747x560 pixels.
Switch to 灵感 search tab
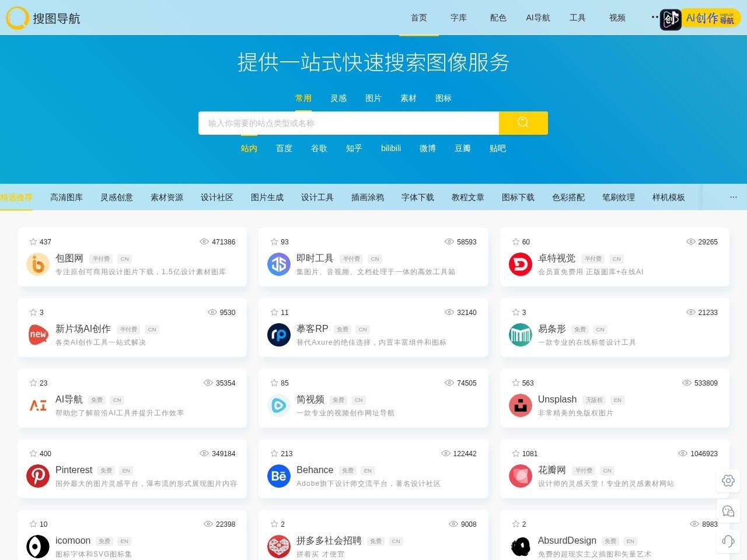pyautogui.click(x=338, y=98)
